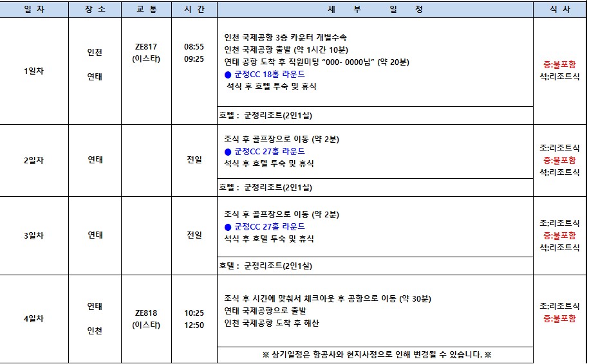The width and height of the screenshot is (589, 364).
Task: Click day 3 호텔 군정리조트 row
Action: click(375, 266)
